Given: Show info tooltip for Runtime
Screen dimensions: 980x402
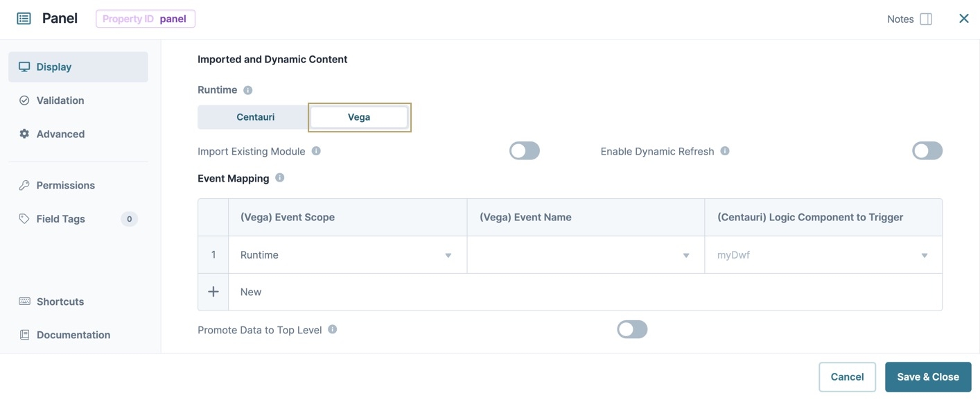Looking at the screenshot, I should [x=248, y=90].
